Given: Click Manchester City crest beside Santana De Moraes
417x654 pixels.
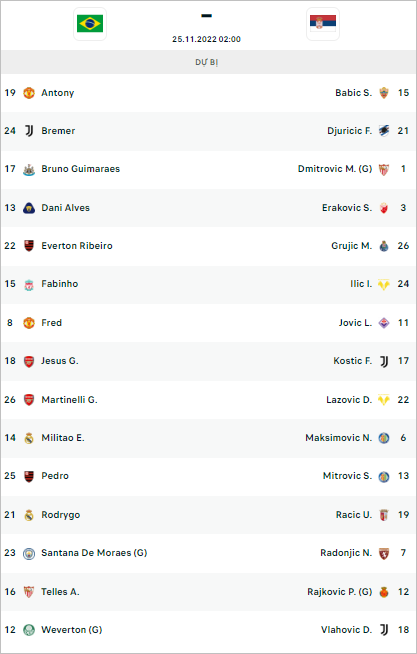Looking at the screenshot, I should coord(29,553).
